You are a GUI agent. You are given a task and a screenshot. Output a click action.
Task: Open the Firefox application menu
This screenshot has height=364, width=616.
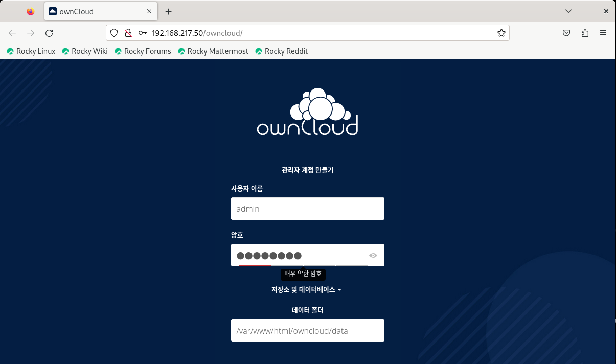603,33
